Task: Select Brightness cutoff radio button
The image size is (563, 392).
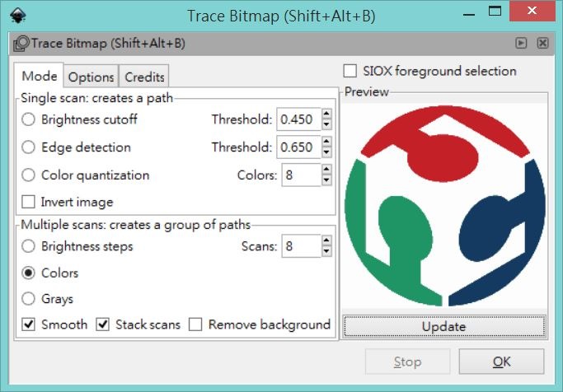Action: [28, 119]
